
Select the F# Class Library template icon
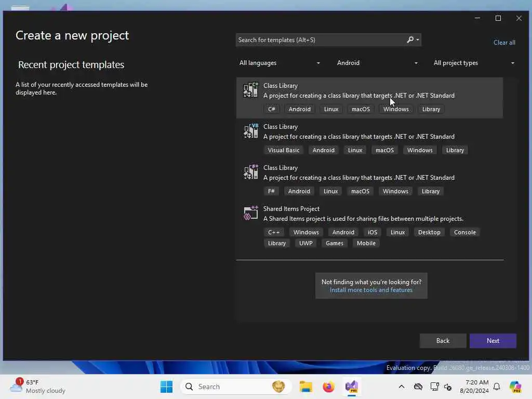(251, 172)
